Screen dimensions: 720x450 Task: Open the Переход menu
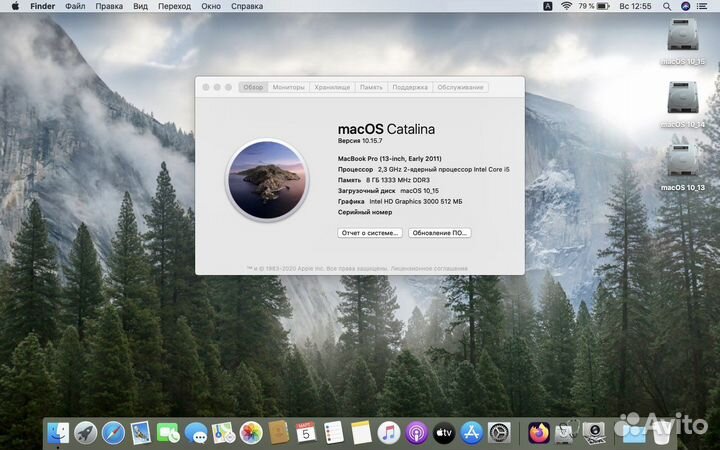pos(174,6)
